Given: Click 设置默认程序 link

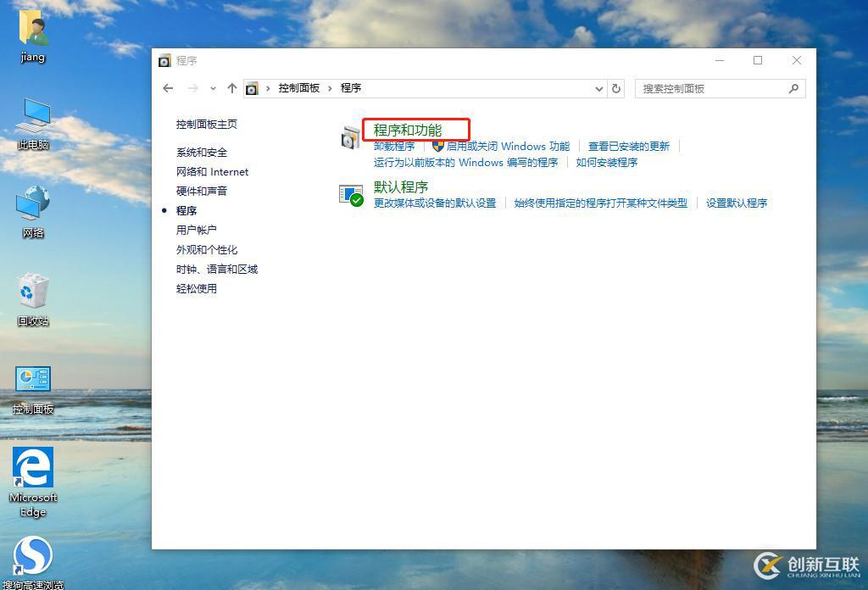Looking at the screenshot, I should (737, 203).
